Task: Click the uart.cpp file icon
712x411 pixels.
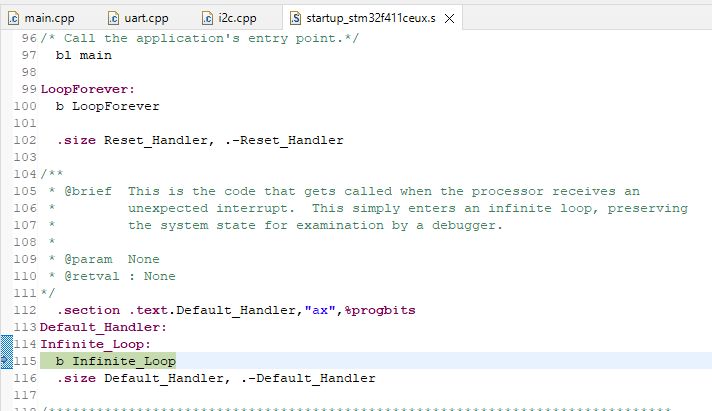Action: pos(113,18)
